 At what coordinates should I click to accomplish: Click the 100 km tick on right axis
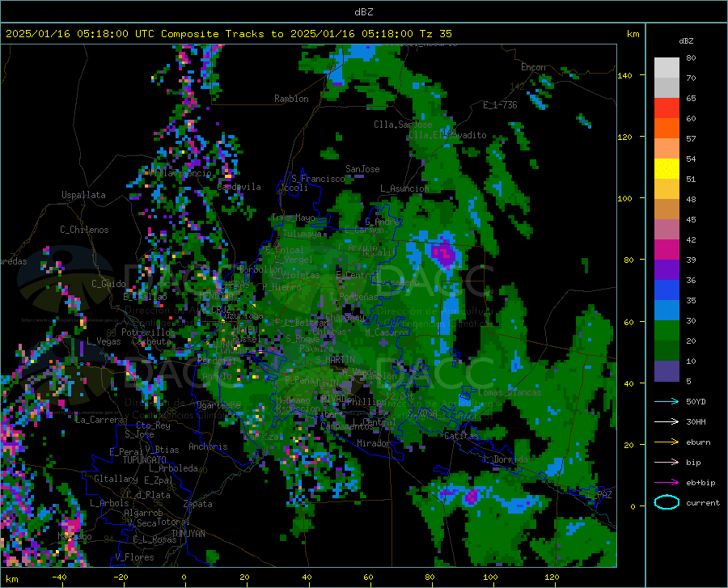click(x=624, y=198)
